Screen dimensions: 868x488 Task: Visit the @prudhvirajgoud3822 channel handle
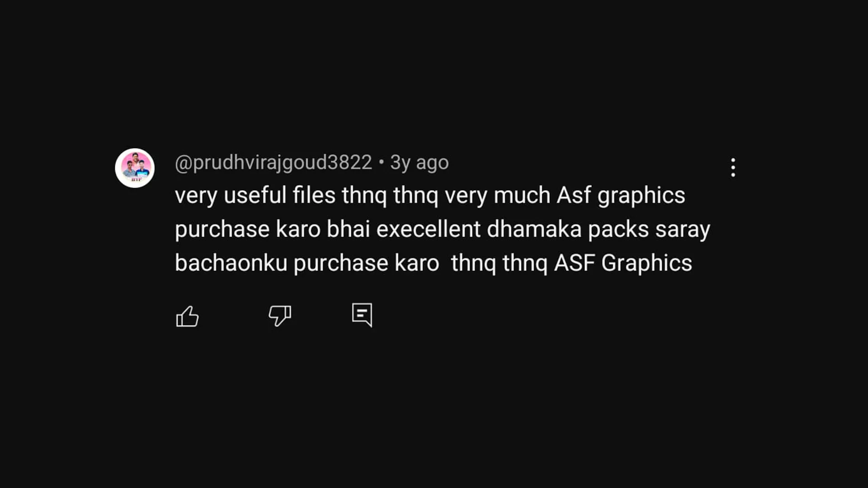pyautogui.click(x=273, y=163)
